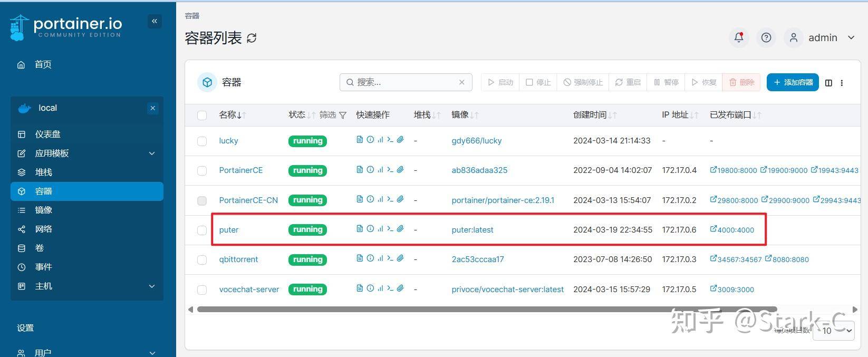Sort containers by 创建时间 column
This screenshot has width=868, height=357.
[595, 114]
